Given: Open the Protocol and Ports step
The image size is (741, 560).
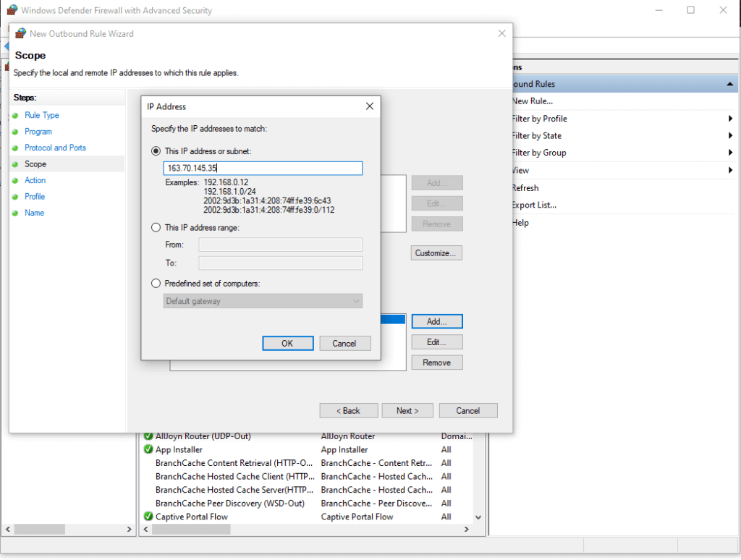Looking at the screenshot, I should (55, 148).
